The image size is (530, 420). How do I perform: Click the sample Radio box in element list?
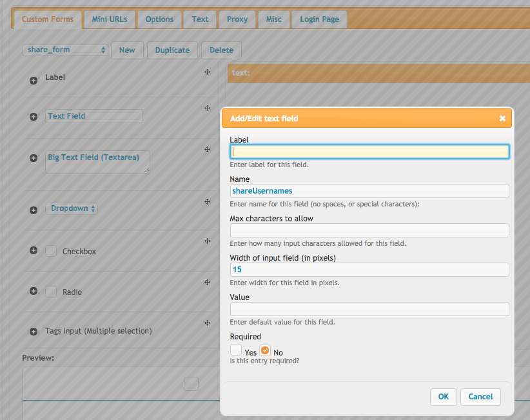[x=51, y=292]
